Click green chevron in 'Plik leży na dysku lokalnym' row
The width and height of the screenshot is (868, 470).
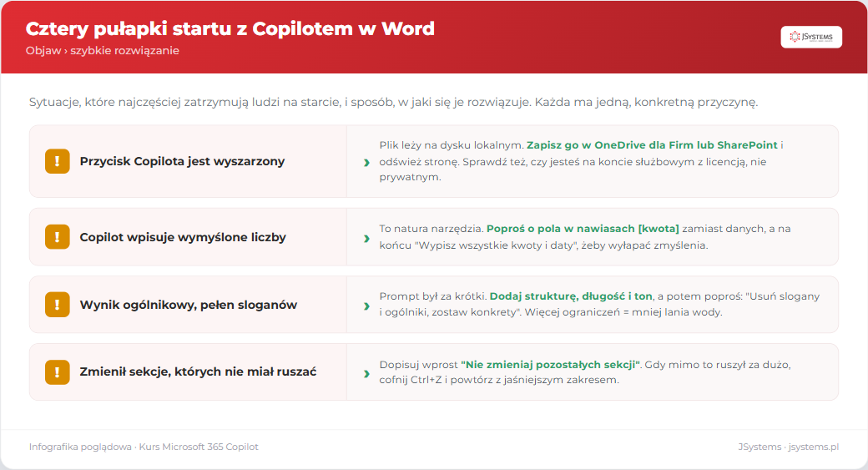[366, 162]
